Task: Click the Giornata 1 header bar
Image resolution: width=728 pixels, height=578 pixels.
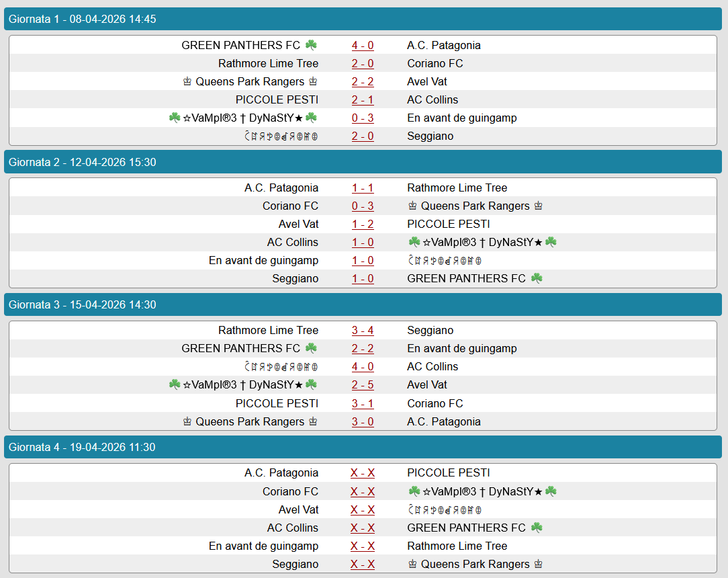Action: [x=363, y=19]
